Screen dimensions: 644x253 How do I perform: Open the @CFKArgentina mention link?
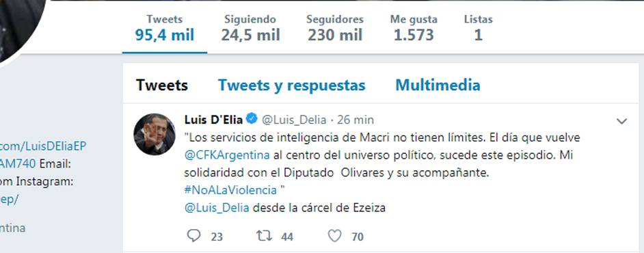[x=227, y=155]
